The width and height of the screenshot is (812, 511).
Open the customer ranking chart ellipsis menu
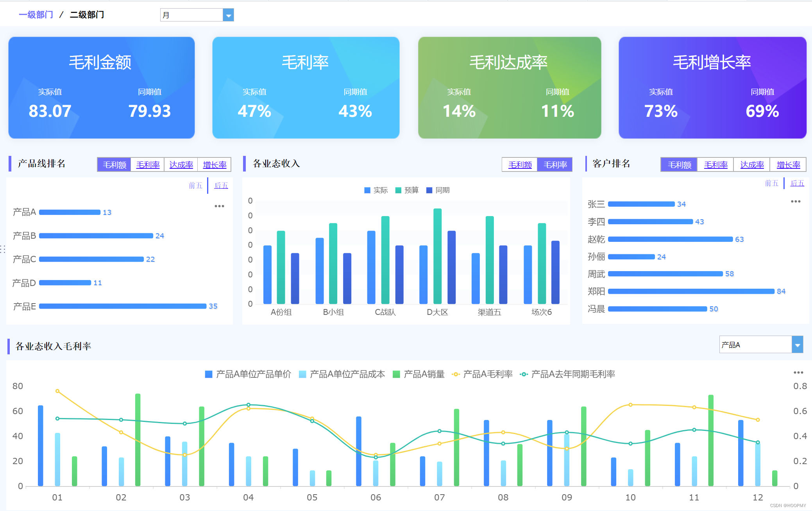pyautogui.click(x=796, y=202)
